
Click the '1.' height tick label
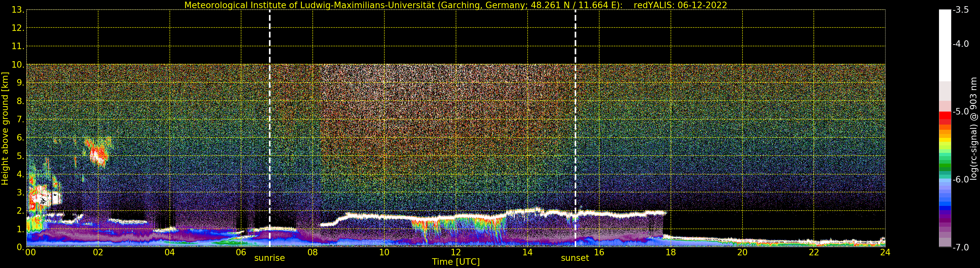coord(21,229)
